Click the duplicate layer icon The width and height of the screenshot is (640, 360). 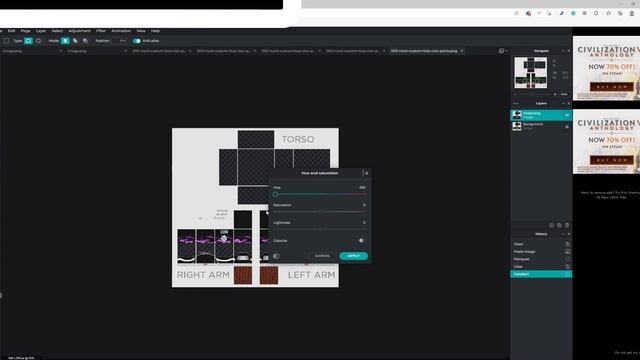click(x=559, y=225)
